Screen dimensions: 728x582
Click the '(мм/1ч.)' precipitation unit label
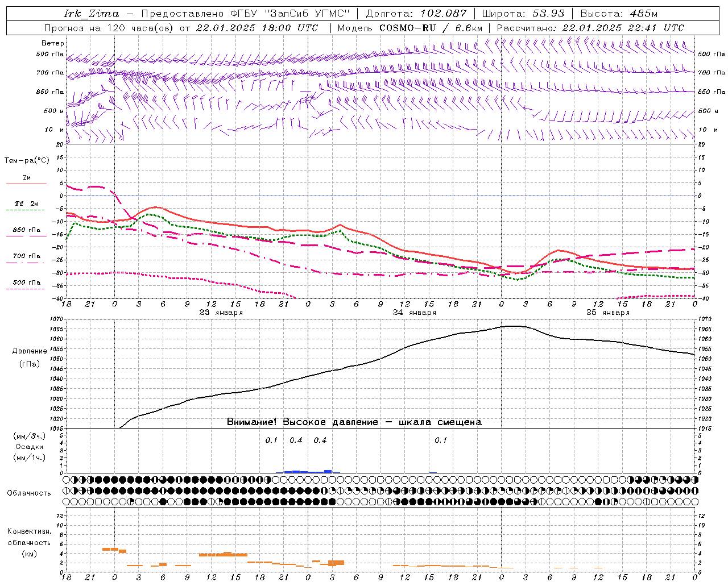pyautogui.click(x=30, y=458)
